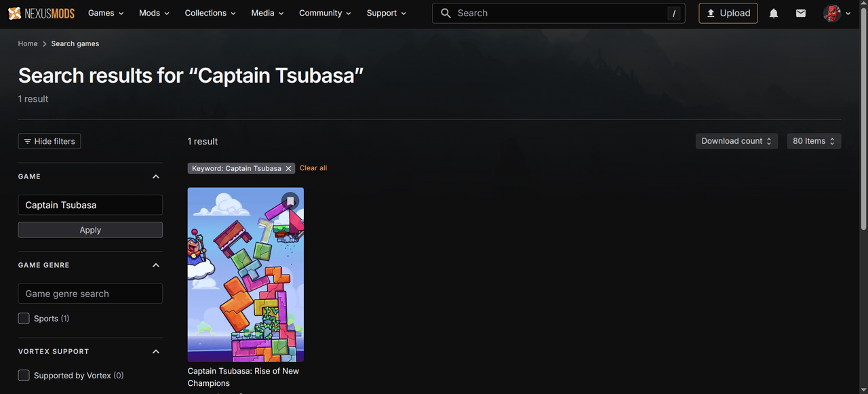Open Captain Tsubasa: Rise of New Champions title
The height and width of the screenshot is (394, 868).
point(243,377)
